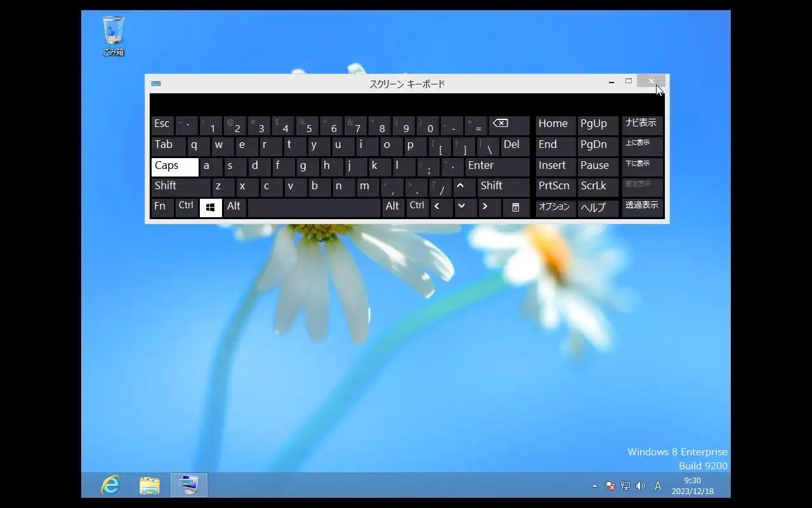812x508 pixels.
Task: Click the Esc key
Action: (162, 125)
